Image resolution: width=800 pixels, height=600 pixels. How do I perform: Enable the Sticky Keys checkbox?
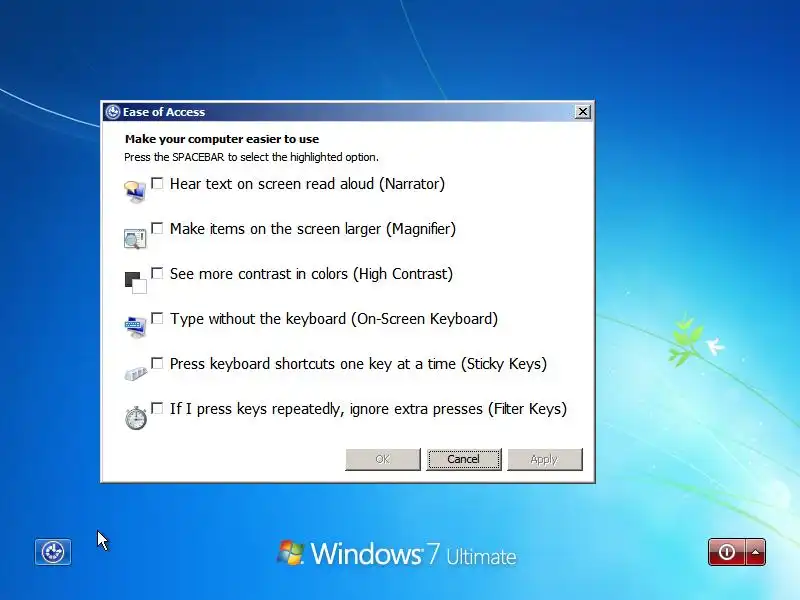pyautogui.click(x=157, y=363)
